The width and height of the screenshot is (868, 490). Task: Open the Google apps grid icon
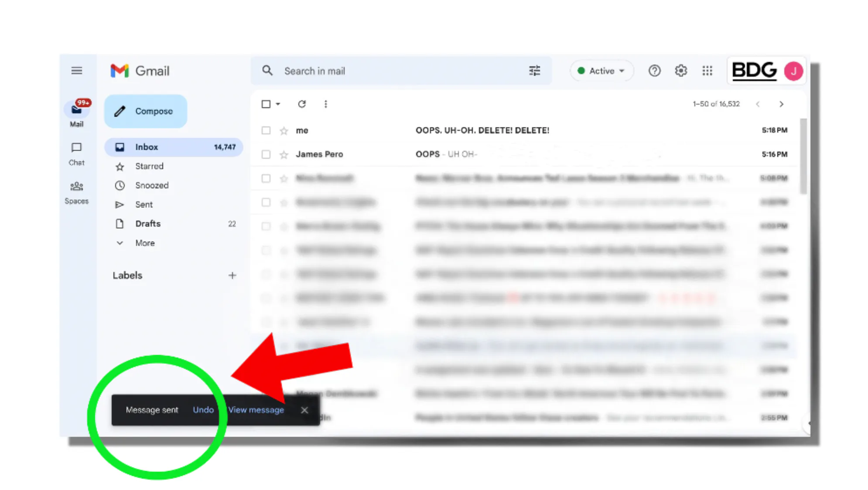click(x=707, y=71)
